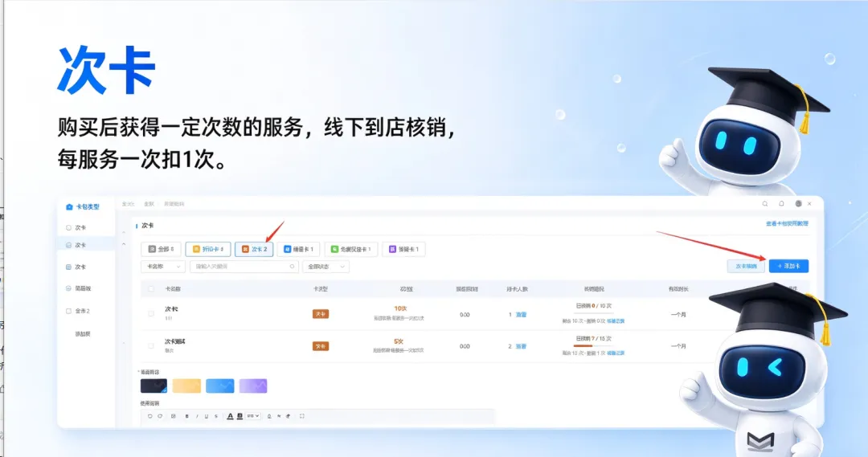The height and width of the screenshot is (457, 868).
Task: Click the gray icon on the 全部 tab
Action: point(152,250)
